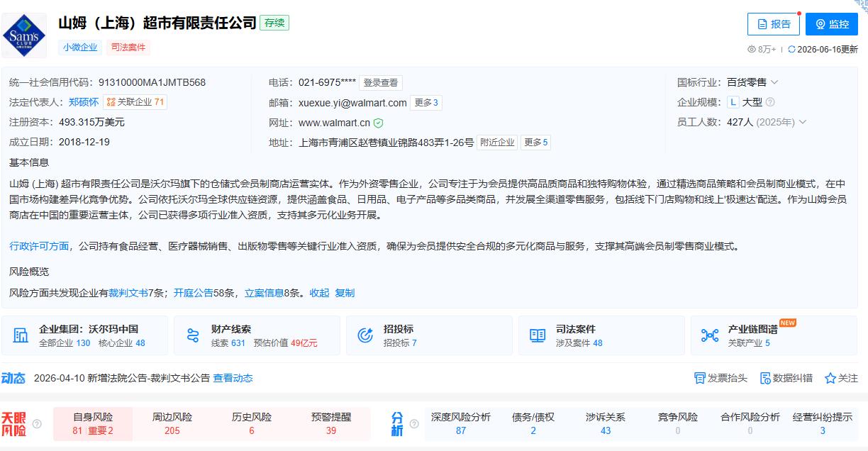Screen dimensions: 868x451
Task: Open the 报告 report button
Action: pyautogui.click(x=773, y=24)
